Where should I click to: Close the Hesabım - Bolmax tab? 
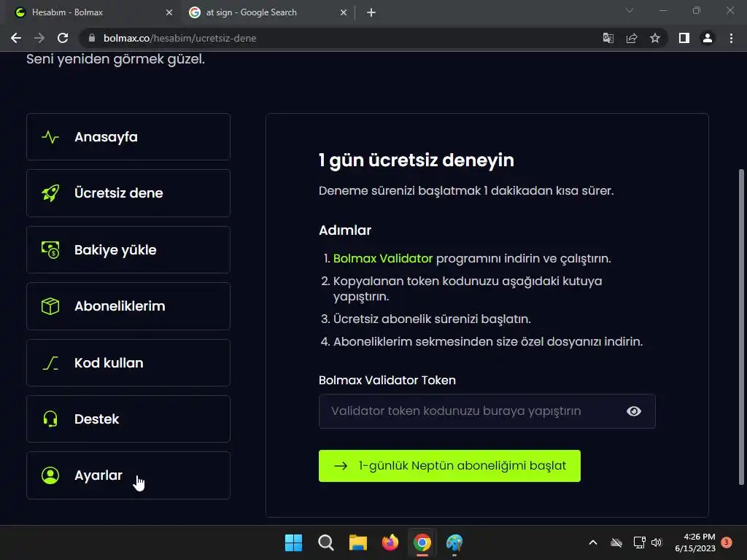pyautogui.click(x=169, y=12)
